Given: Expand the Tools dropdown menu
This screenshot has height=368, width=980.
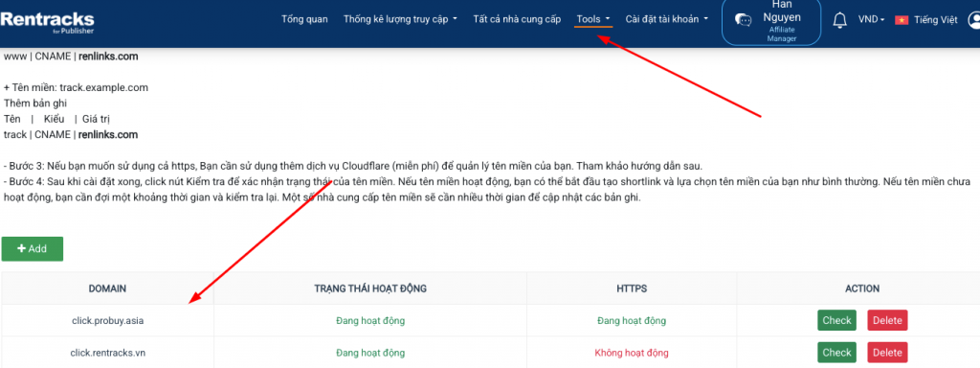Looking at the screenshot, I should (593, 19).
